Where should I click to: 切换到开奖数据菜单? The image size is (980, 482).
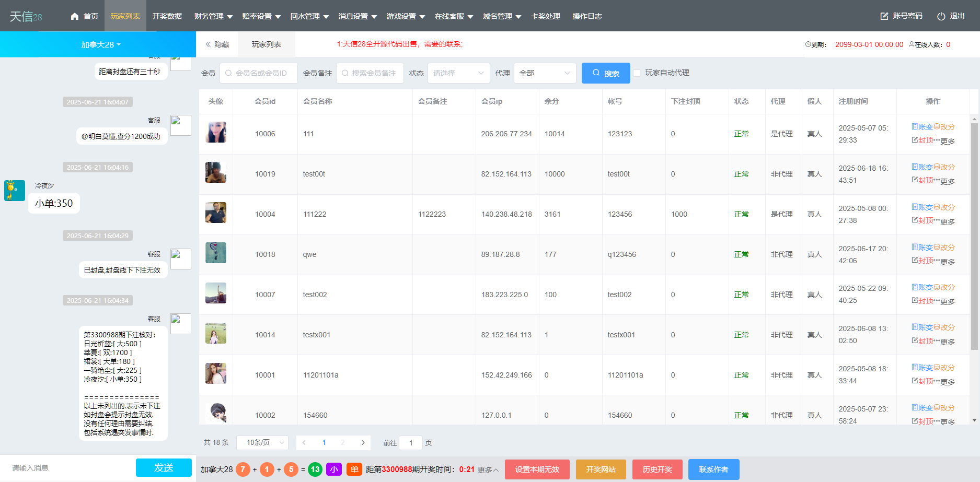[166, 16]
